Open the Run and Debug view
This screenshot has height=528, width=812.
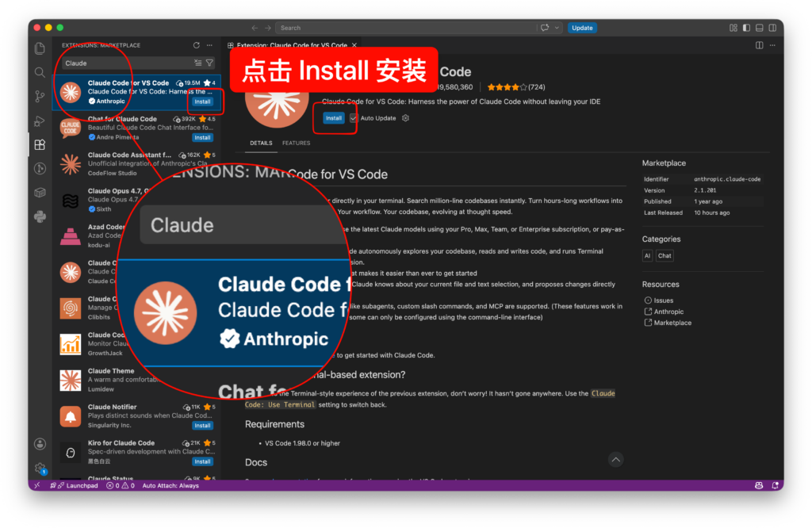[40, 121]
